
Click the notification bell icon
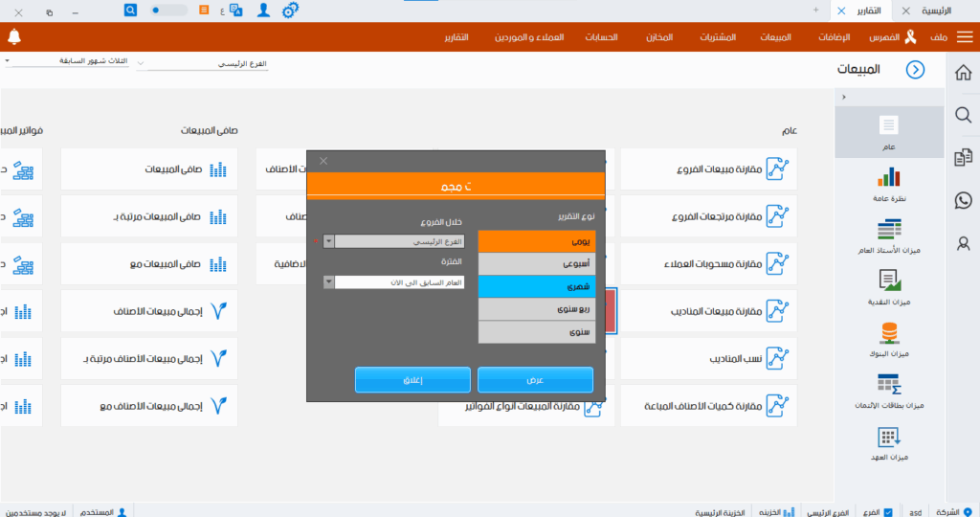[x=13, y=37]
